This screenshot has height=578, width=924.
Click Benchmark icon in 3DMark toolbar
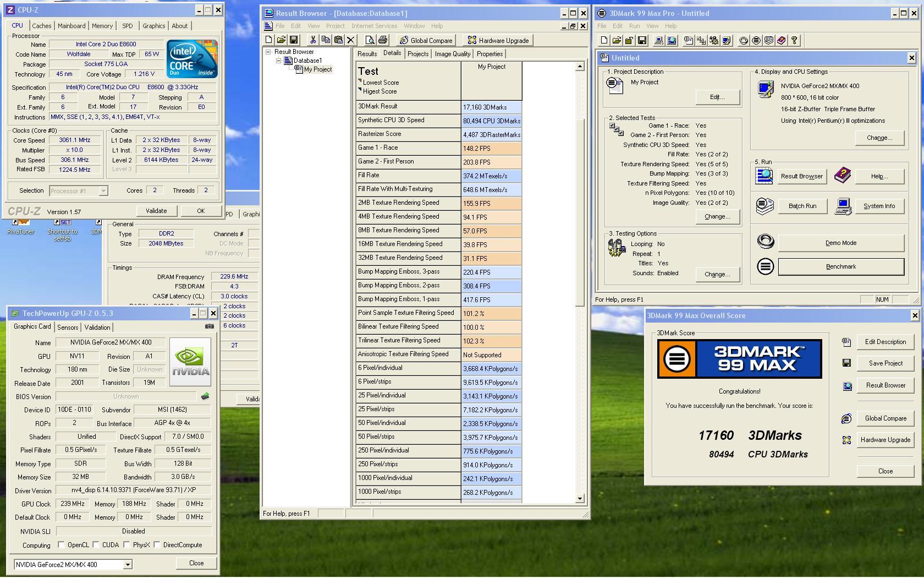tap(756, 40)
